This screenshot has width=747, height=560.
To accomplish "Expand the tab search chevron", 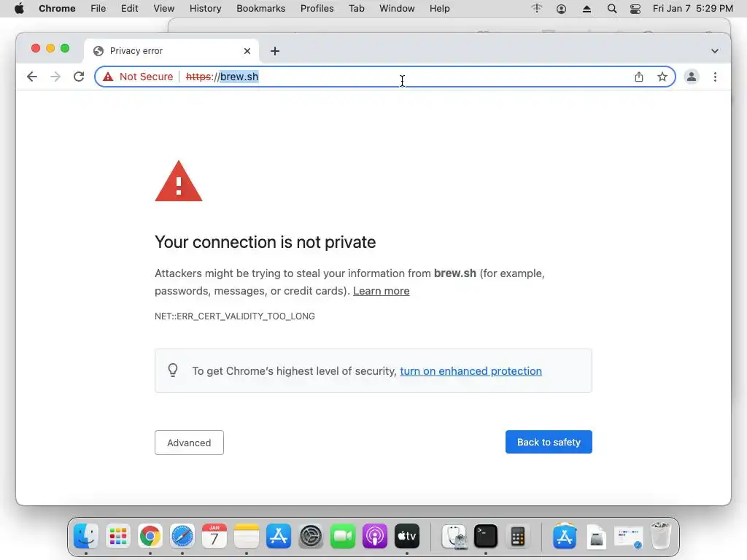I will point(715,51).
